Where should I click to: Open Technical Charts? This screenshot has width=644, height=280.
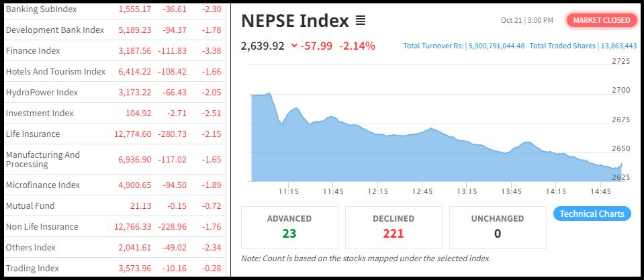(592, 214)
